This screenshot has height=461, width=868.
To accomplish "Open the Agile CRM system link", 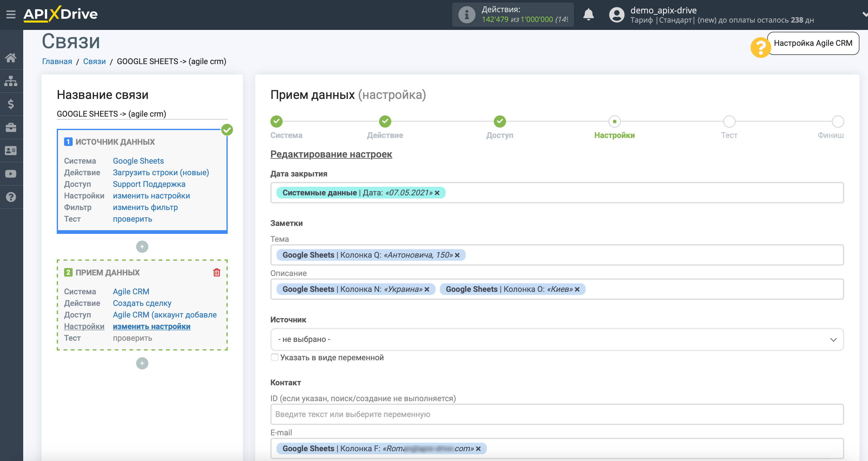I will [131, 292].
